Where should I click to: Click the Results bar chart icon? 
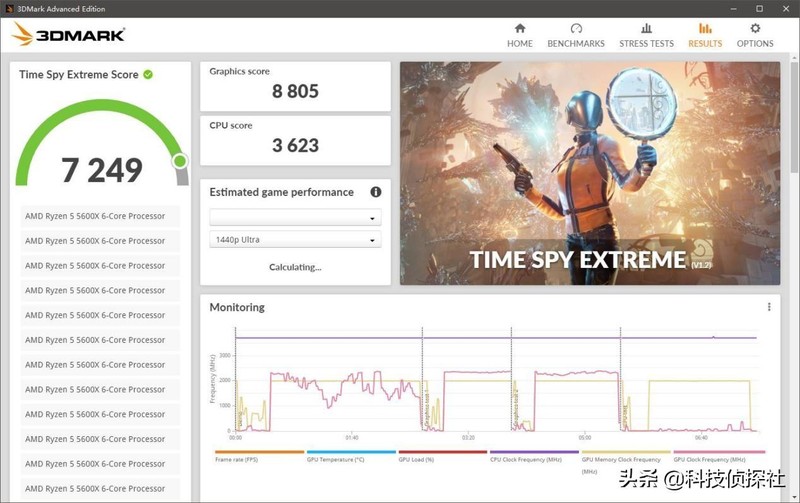point(705,29)
